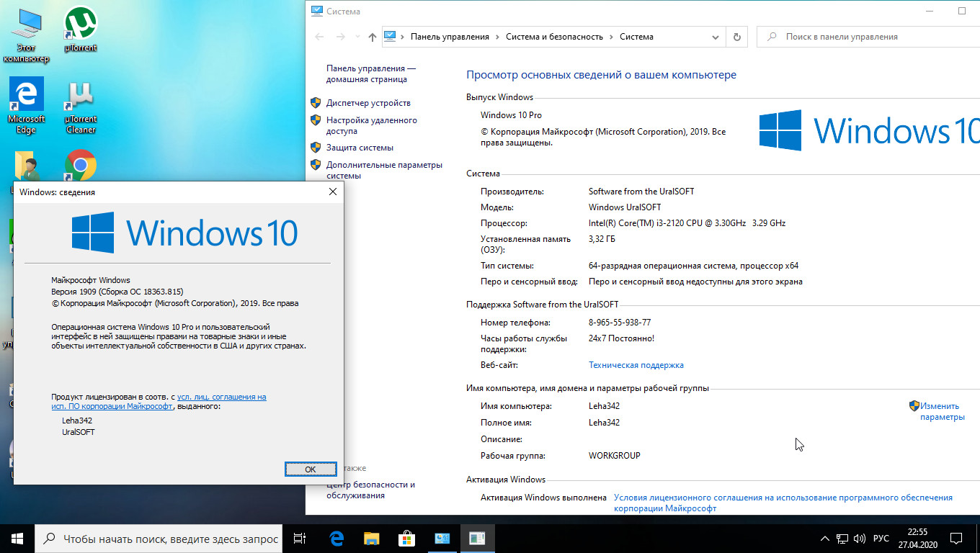Click the shield icon next to Изменить параметры
The height and width of the screenshot is (553, 980).
pos(914,406)
